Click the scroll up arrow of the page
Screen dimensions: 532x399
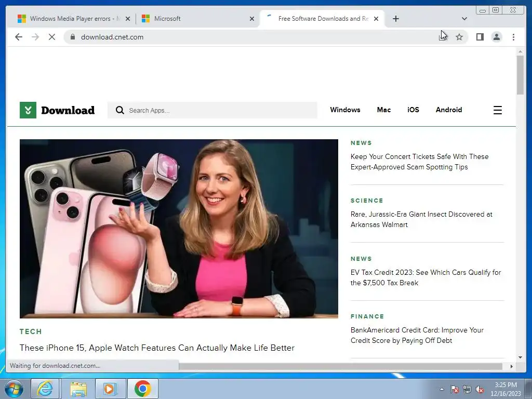tap(520, 51)
